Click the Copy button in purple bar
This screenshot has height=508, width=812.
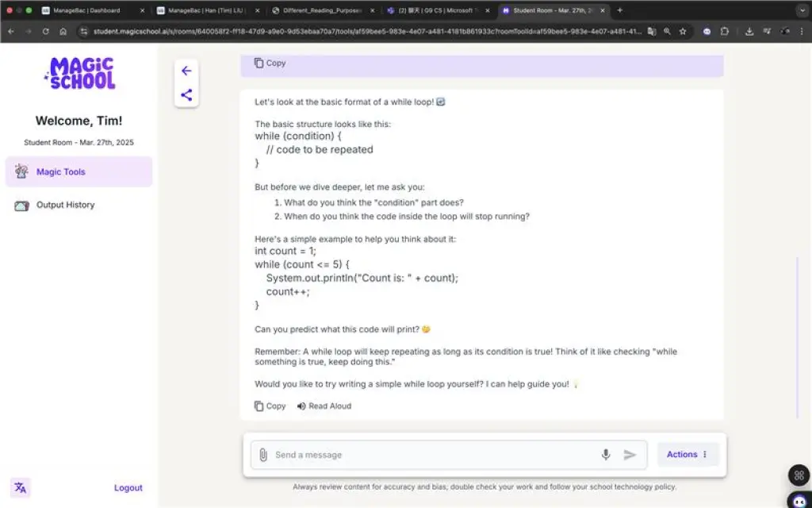pos(270,63)
